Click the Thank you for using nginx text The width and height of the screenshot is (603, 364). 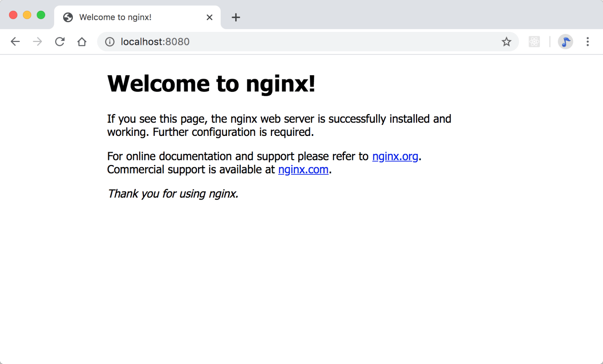173,194
